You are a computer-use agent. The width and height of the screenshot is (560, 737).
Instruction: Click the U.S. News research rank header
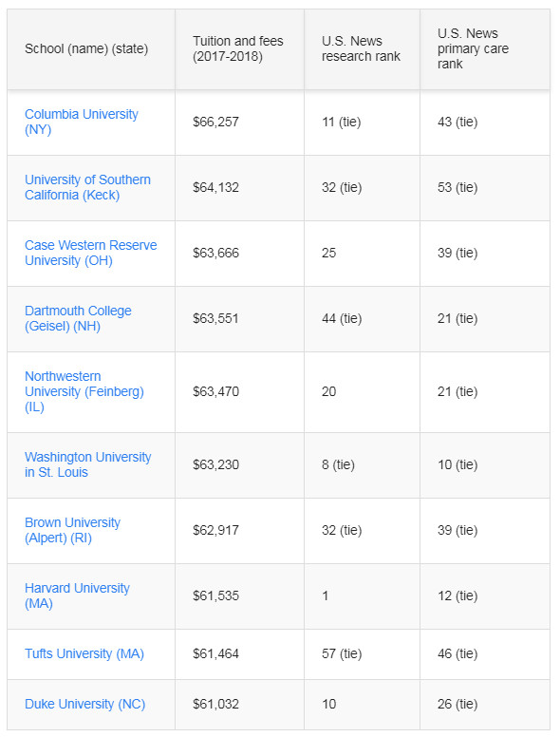(363, 48)
